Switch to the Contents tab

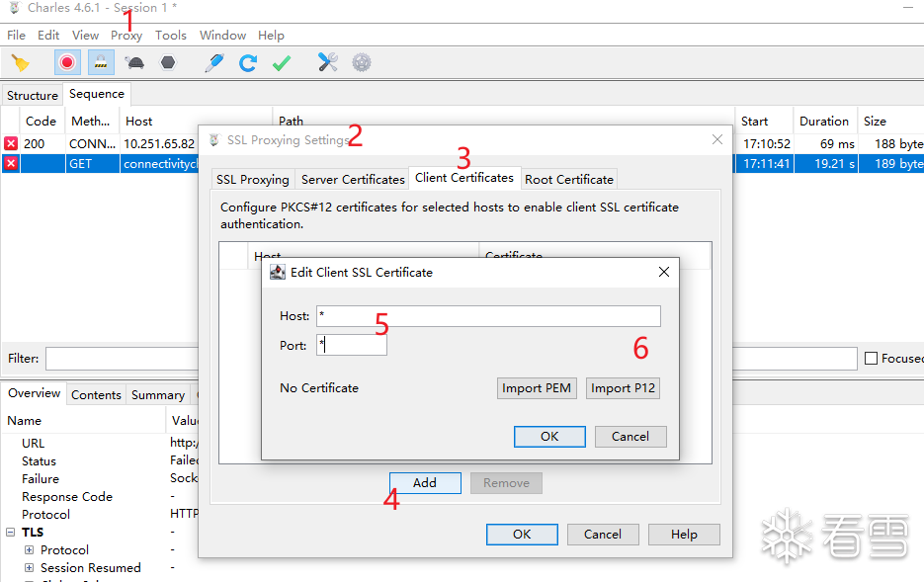coord(96,395)
